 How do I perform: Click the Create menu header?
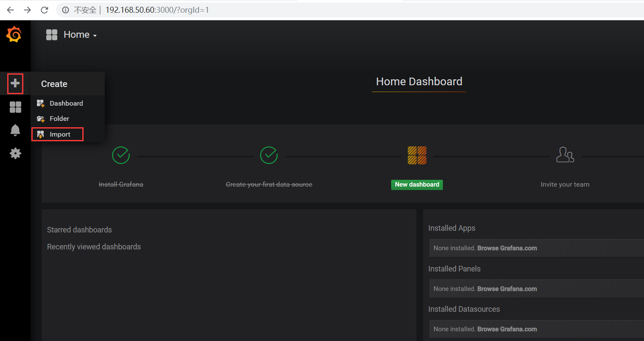54,84
